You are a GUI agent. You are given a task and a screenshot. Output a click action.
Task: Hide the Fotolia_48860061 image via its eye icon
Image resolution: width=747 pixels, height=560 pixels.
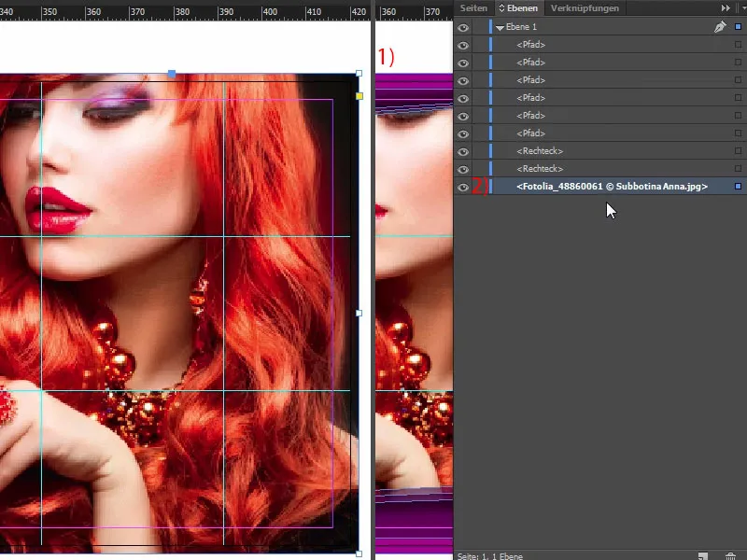pos(462,188)
